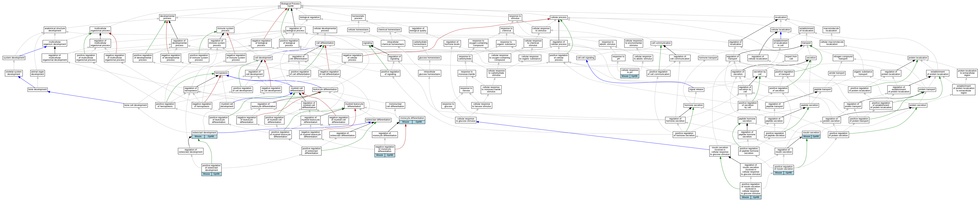Select the 'leukocyte differentiation' node
Viewport: 980px width, 201px height.
325,90
